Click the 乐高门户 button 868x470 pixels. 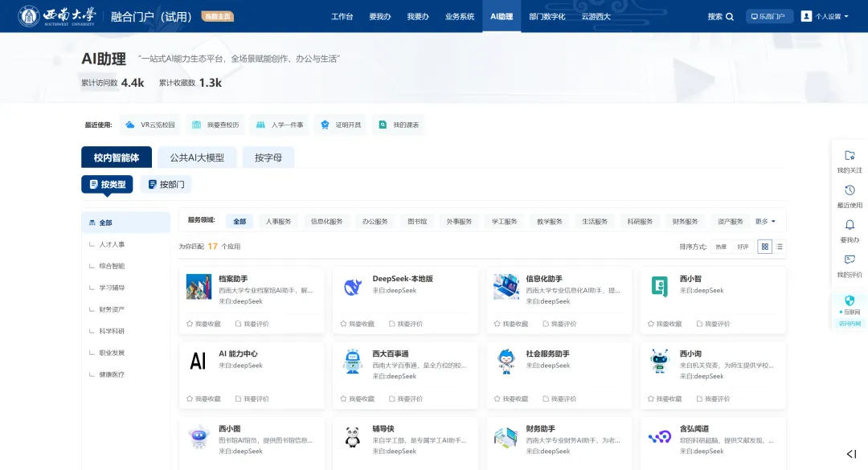[769, 16]
